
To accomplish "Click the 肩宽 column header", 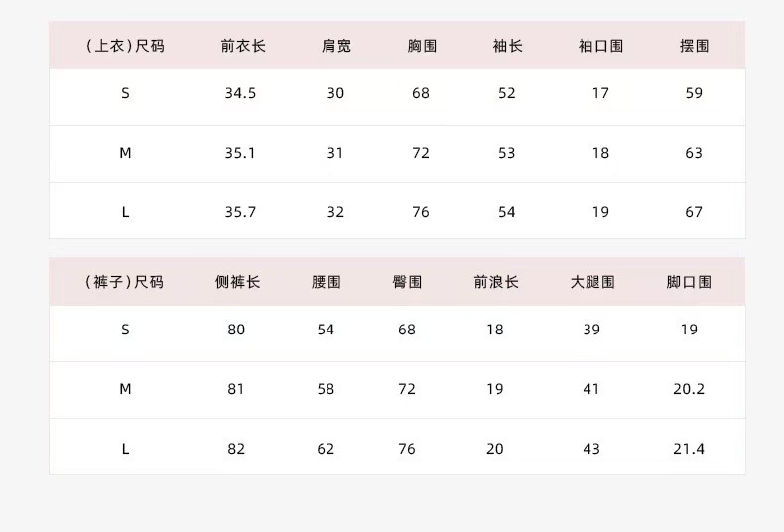I will [336, 46].
